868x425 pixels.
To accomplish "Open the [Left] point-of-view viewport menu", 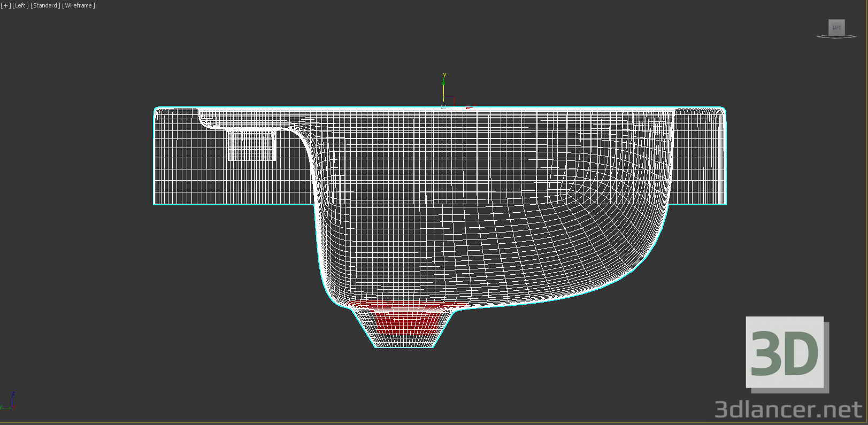I will (20, 5).
